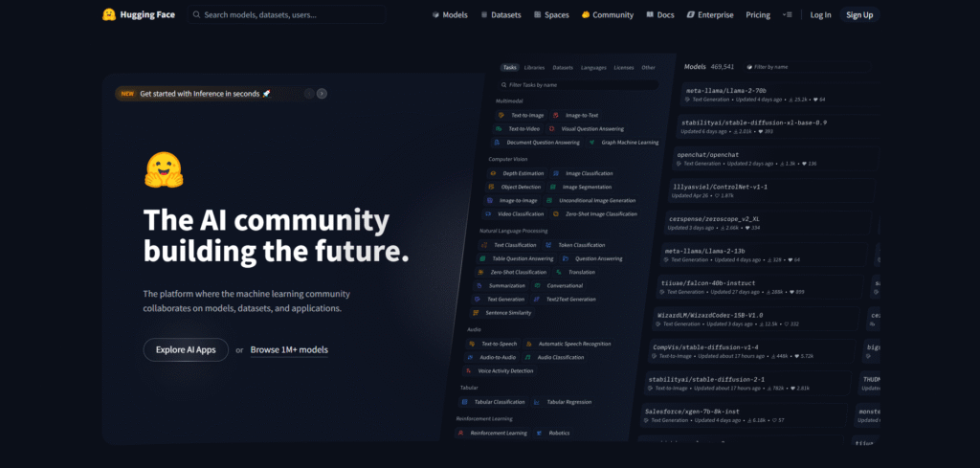Focus the Filter Tasks by name field
This screenshot has width=980, height=468.
tap(578, 85)
